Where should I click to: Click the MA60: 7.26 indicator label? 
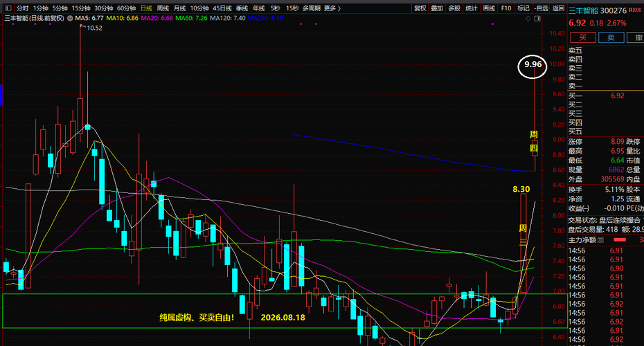pos(191,19)
